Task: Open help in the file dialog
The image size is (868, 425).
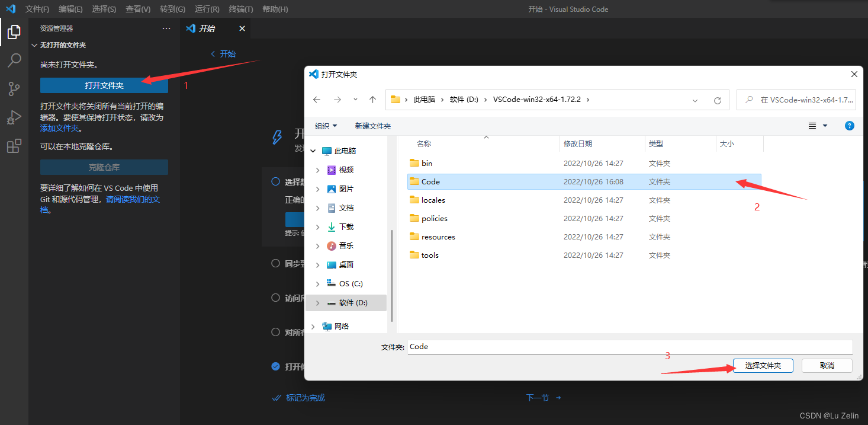Action: [850, 126]
